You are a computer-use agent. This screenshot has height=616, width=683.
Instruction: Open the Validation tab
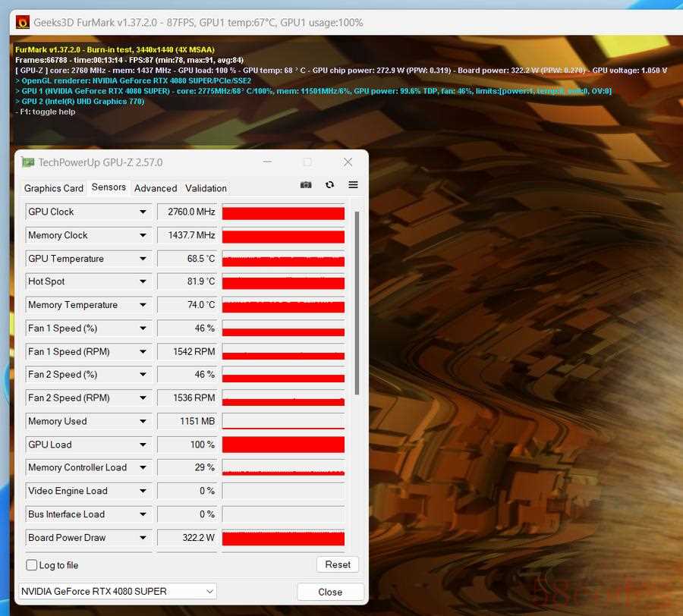tap(206, 188)
